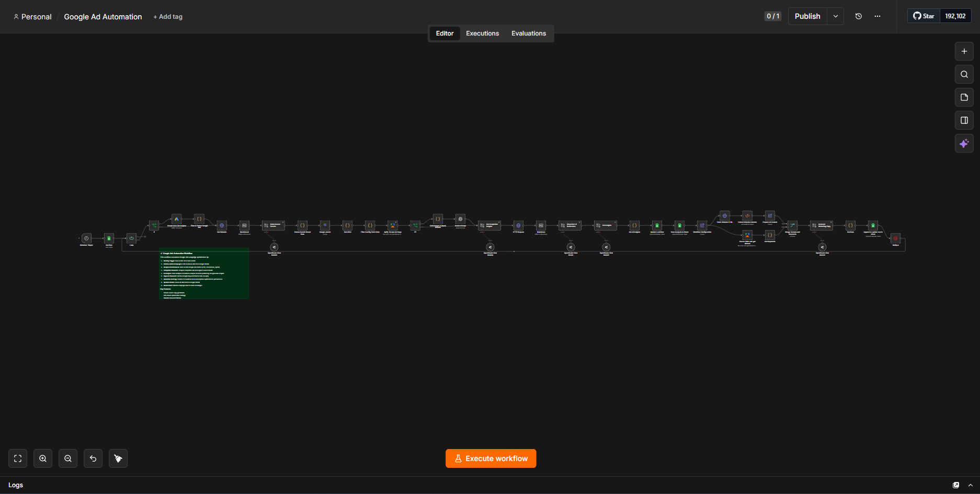Select the Get Website globe node
Viewport: 980px width, 494px height.
[222, 225]
